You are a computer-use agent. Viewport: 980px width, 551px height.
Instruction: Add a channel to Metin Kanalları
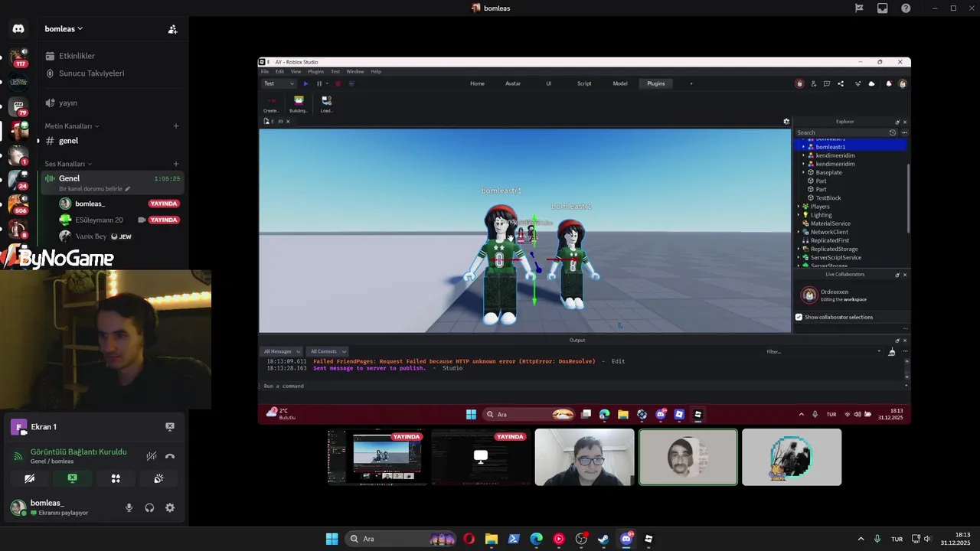click(x=176, y=126)
